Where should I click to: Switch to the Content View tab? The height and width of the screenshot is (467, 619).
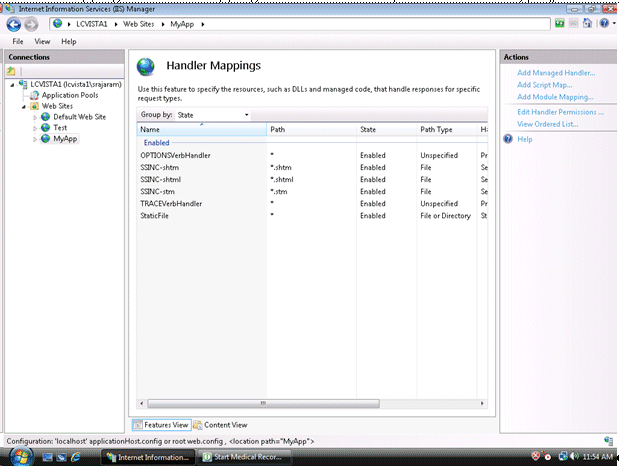click(220, 425)
